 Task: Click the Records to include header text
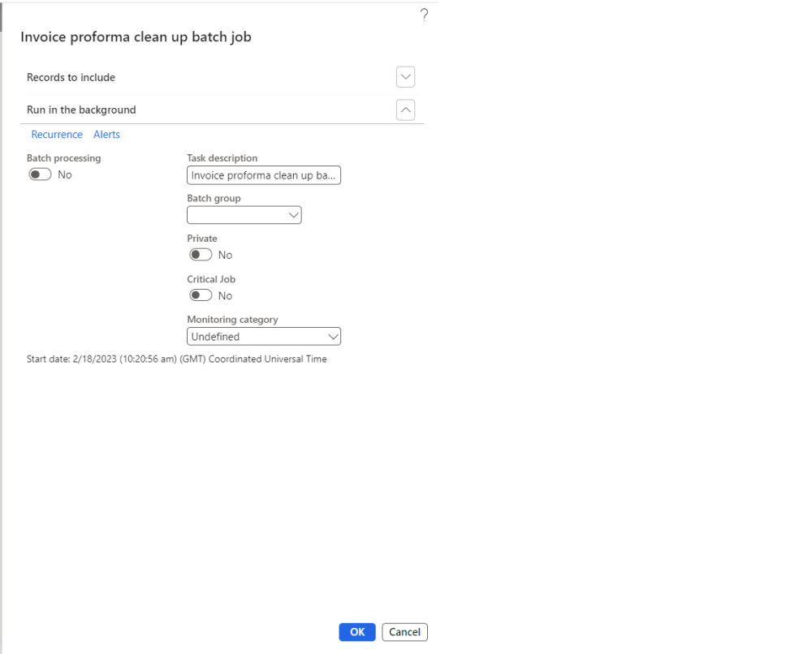pos(71,78)
